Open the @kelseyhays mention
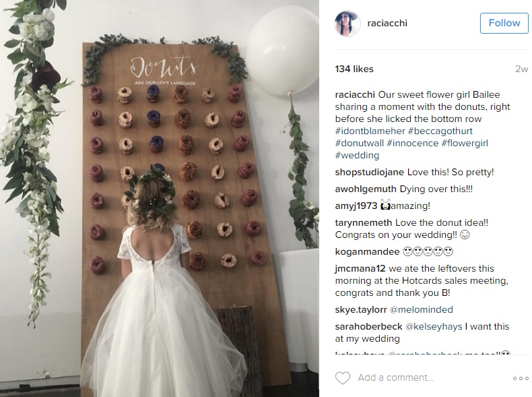532x397 pixels. click(434, 327)
